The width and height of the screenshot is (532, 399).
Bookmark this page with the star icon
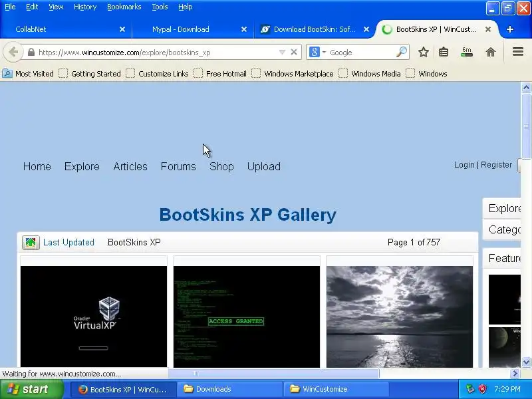pos(423,53)
